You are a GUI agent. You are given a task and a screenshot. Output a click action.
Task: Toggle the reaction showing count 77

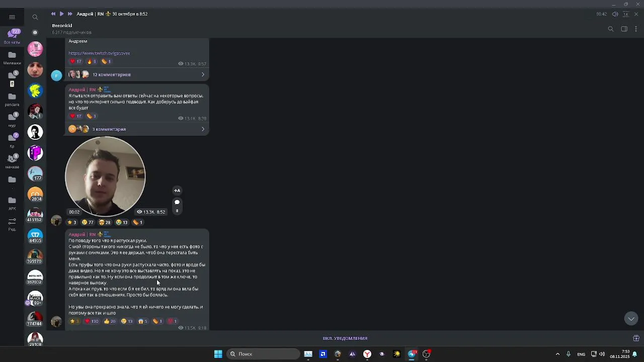tap(88, 222)
